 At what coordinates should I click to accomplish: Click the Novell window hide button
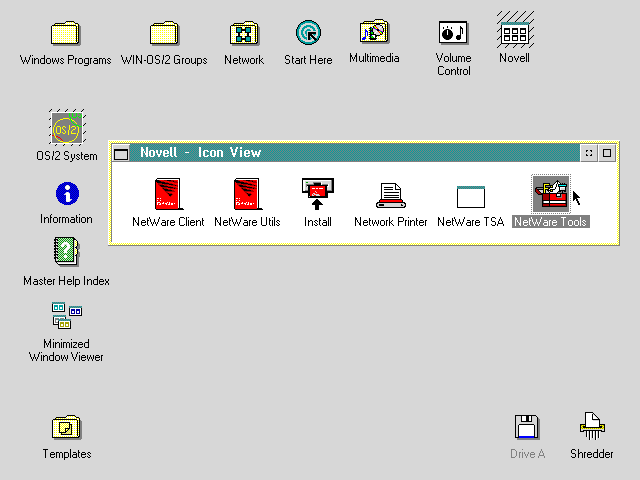click(x=589, y=153)
